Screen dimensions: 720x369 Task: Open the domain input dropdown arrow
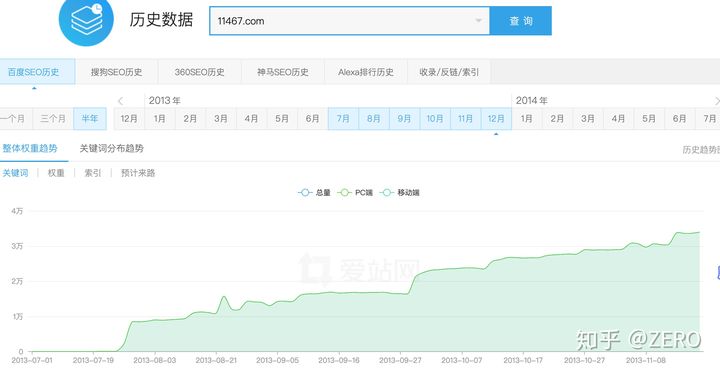click(x=478, y=21)
